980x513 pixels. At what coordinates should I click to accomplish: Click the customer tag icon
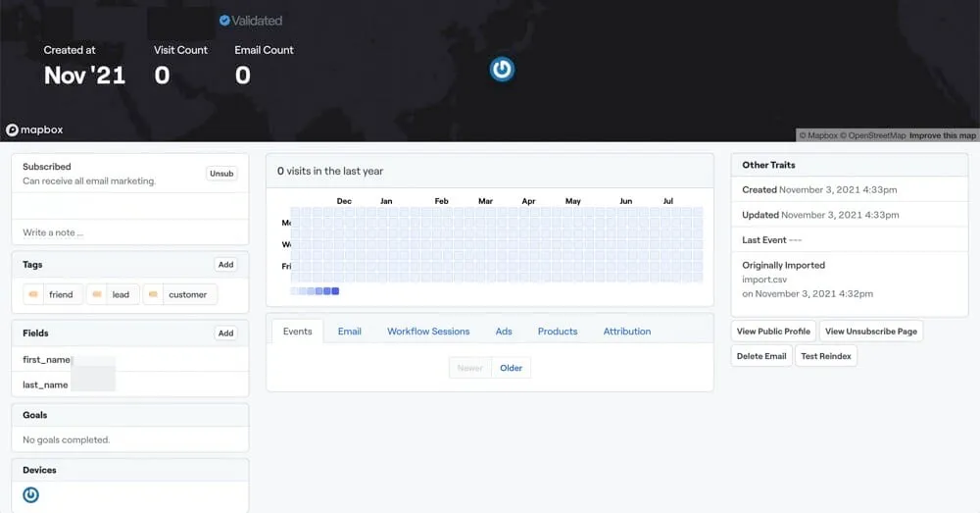[154, 294]
